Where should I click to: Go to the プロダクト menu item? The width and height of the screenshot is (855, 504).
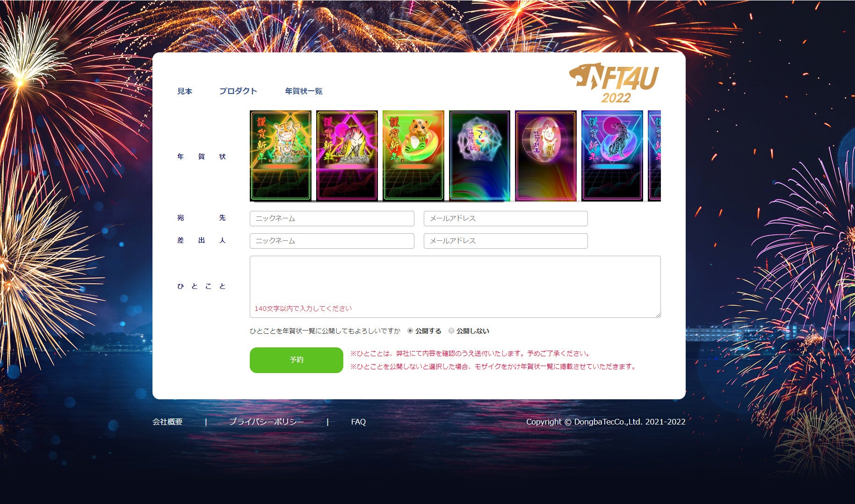point(239,91)
